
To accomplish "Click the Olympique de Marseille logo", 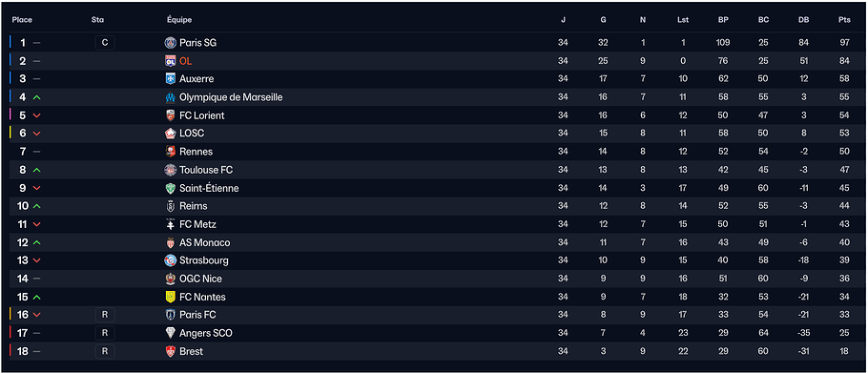I will coord(171,97).
